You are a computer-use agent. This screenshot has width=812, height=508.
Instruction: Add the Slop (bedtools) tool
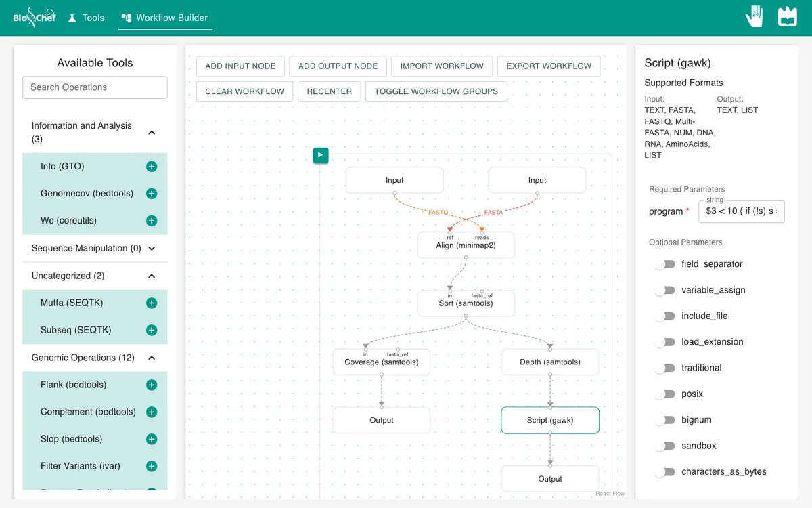(152, 440)
